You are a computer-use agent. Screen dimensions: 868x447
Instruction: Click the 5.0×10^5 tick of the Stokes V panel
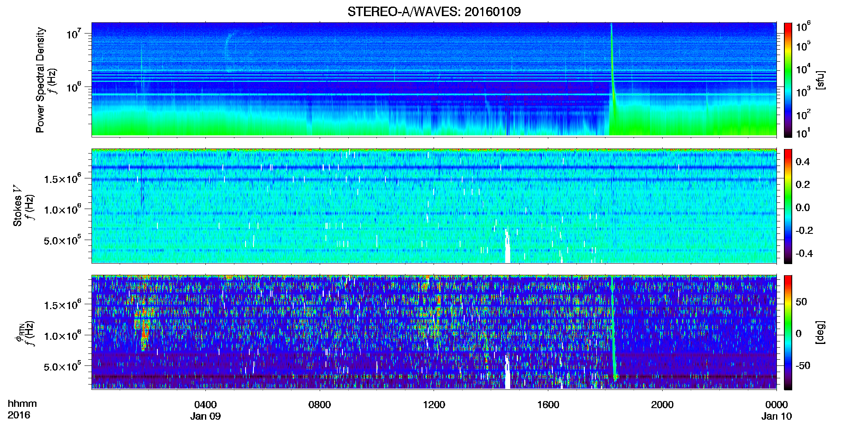point(62,240)
